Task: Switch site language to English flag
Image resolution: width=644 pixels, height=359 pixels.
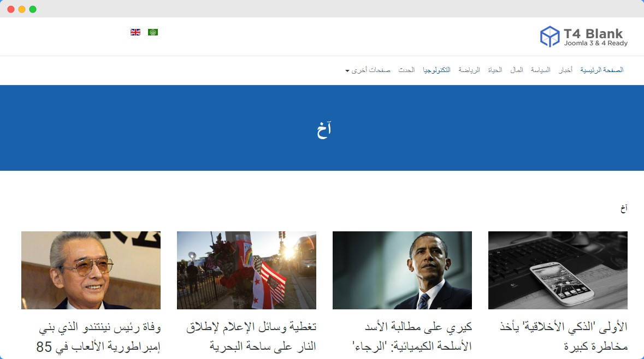Action: [x=135, y=32]
